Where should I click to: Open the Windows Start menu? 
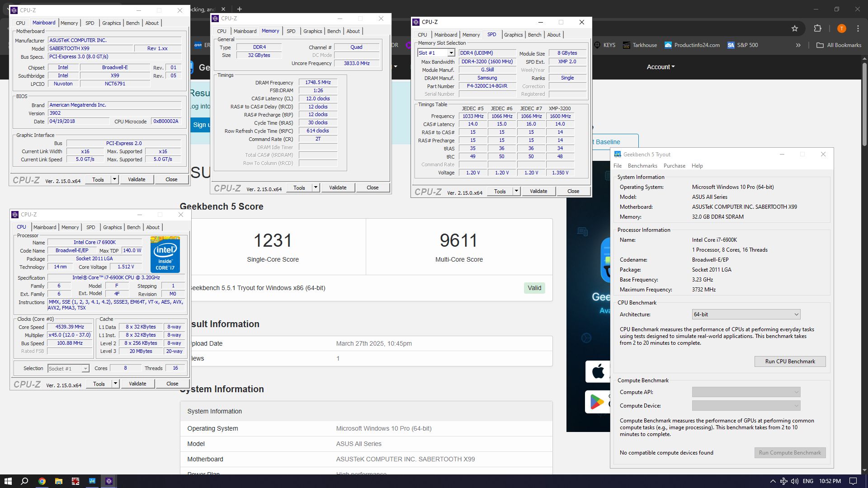click(8, 481)
